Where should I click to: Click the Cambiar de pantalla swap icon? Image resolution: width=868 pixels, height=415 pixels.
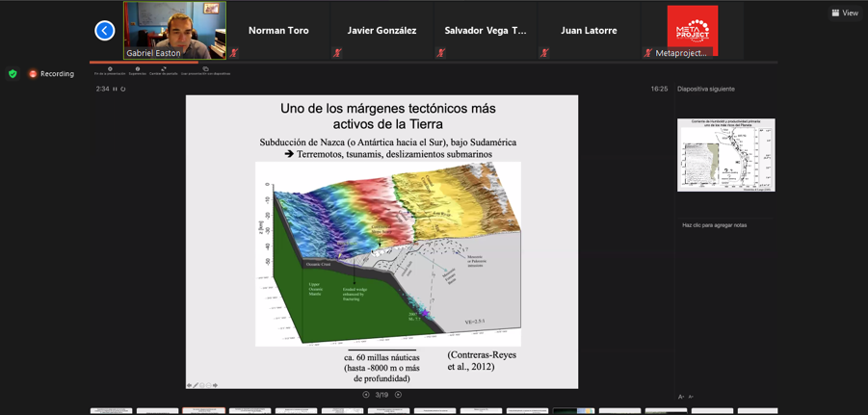coord(163,69)
